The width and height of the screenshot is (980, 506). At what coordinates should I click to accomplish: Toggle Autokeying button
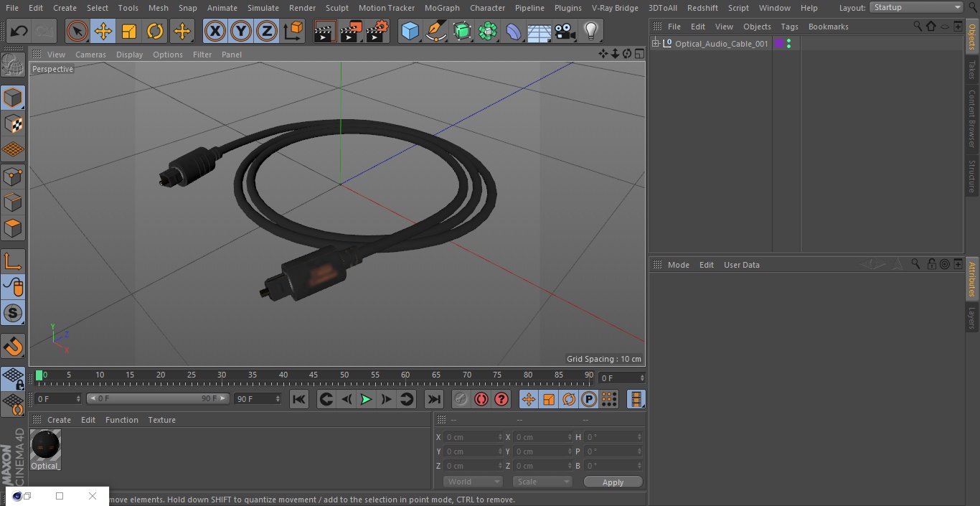[481, 399]
